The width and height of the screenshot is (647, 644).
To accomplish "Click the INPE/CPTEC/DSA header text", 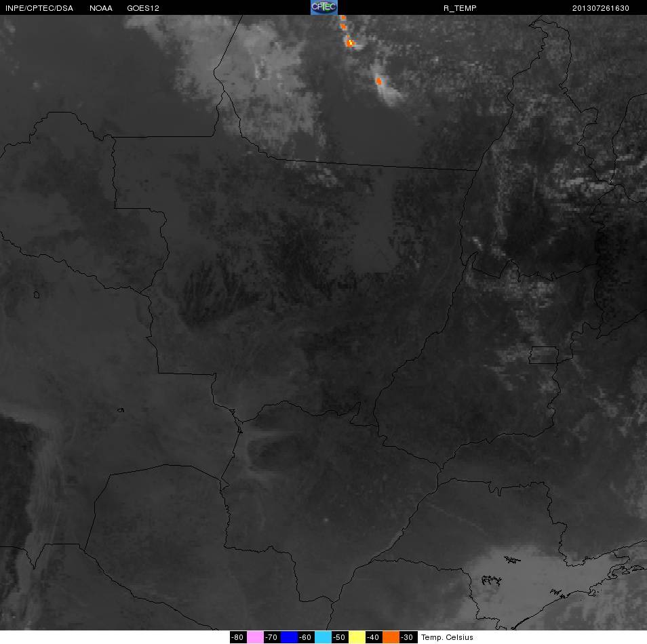I will (39, 8).
